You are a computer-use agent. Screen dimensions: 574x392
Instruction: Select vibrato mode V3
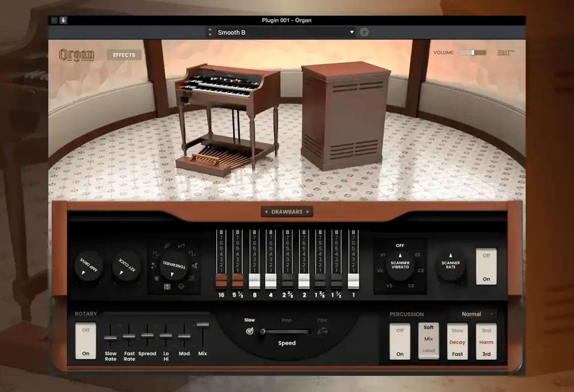pyautogui.click(x=389, y=286)
